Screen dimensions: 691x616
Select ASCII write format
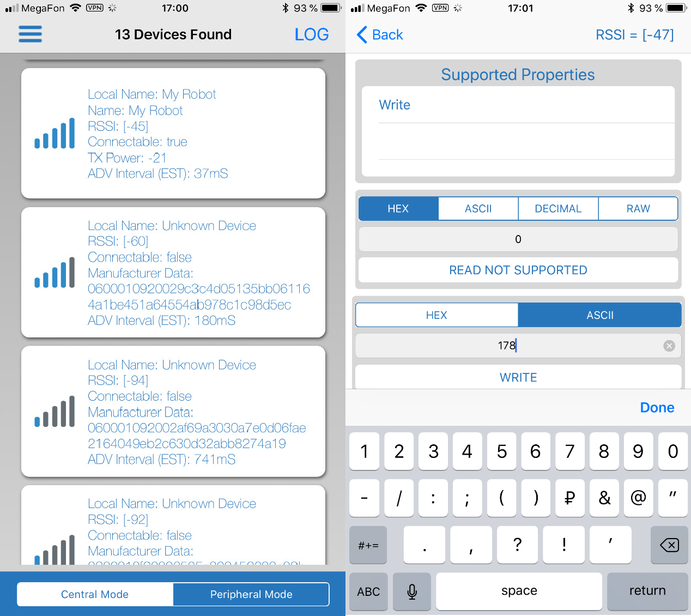(x=599, y=315)
